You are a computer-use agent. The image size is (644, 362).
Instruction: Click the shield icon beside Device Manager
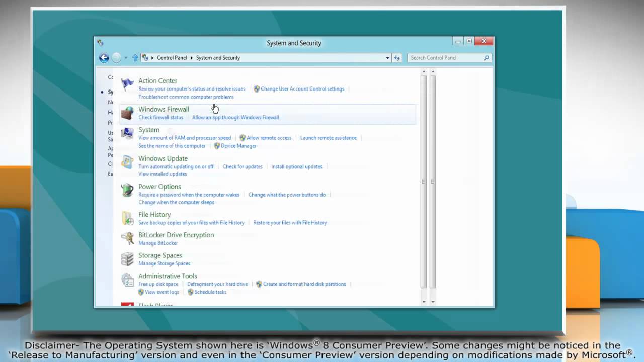pos(217,146)
